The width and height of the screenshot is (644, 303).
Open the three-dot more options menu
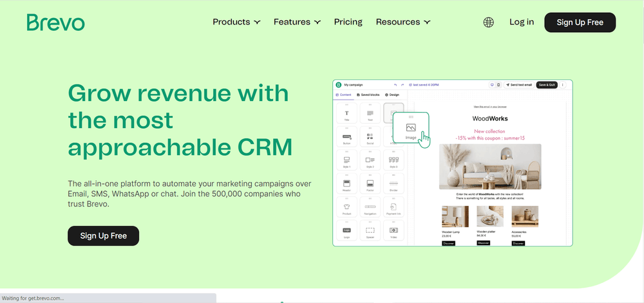coord(562,85)
